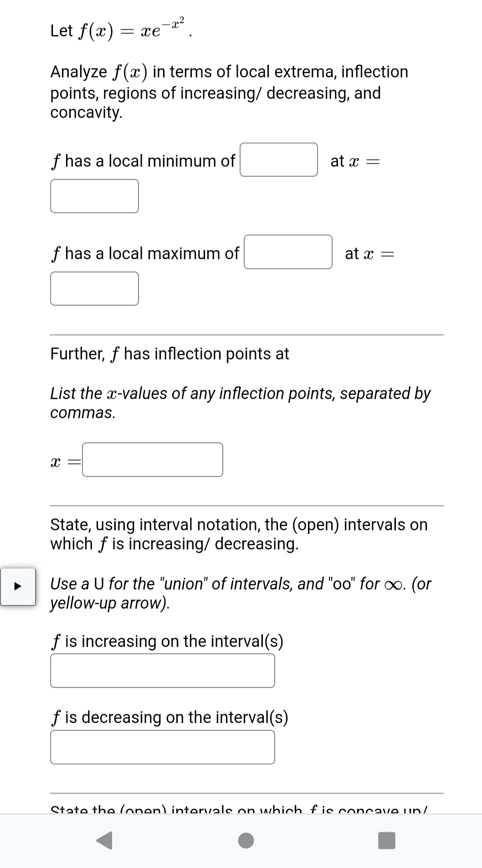Click the x-location box under the local minimum line
Image resolution: width=482 pixels, height=868 pixels.
94,196
